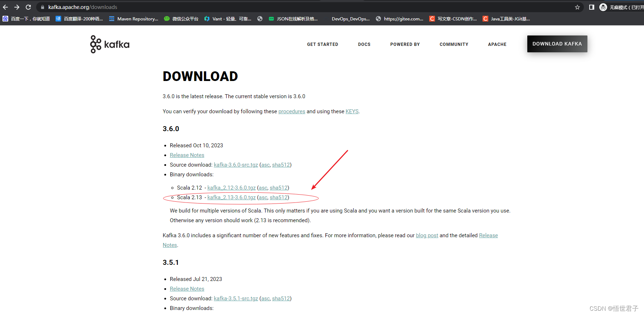Open the KEYS link
This screenshot has height=315, width=644.
pos(352,111)
